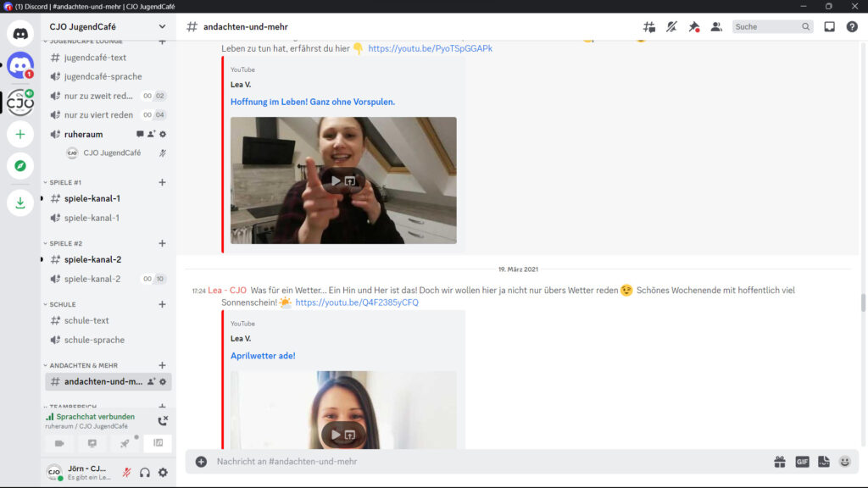Disconnect from voice chat
The image size is (868, 488).
[163, 420]
